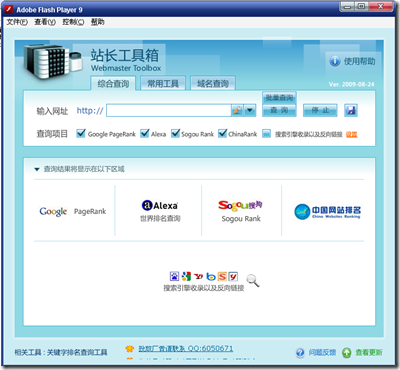Screen dimensions: 400x370
Task: Click the 使用帮助 info icon
Action: 335,61
